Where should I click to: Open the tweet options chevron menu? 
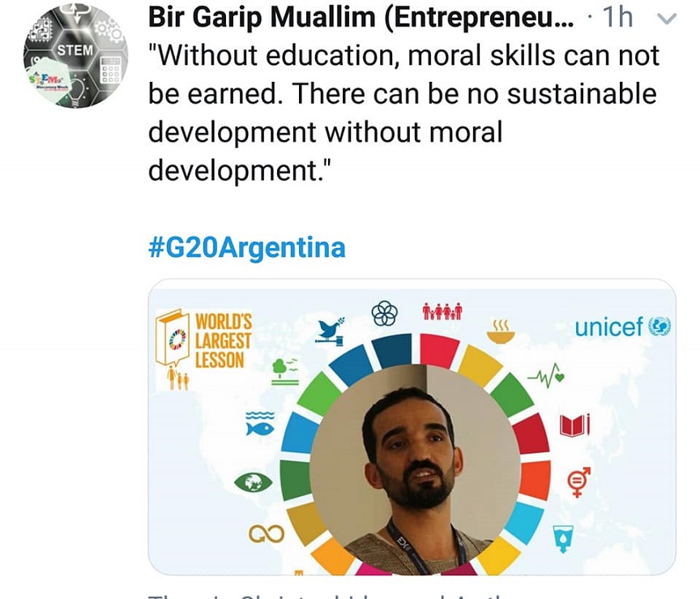click(668, 17)
